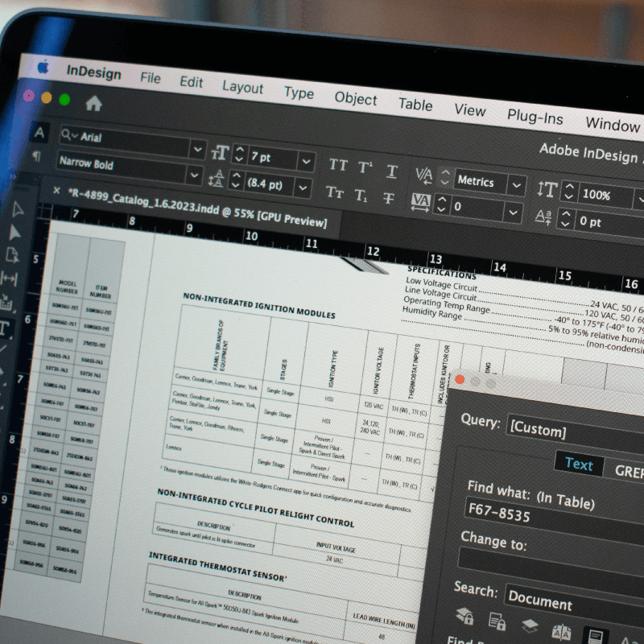Screen dimensions: 644x644
Task: Toggle Superscript formatting
Action: point(365,167)
